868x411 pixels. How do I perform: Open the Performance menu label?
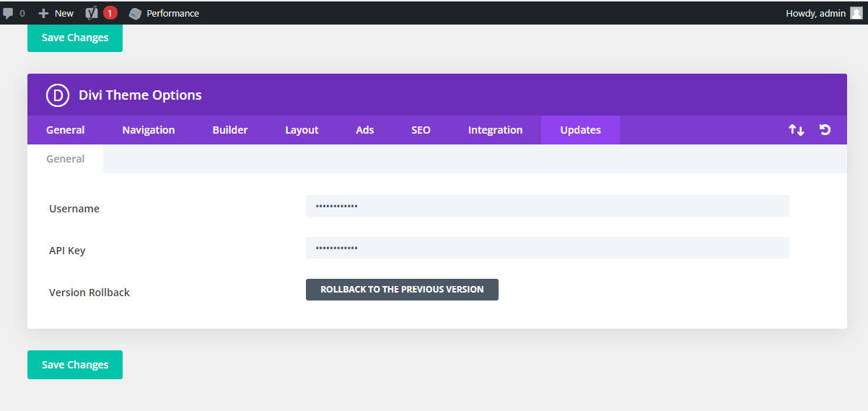tap(173, 13)
